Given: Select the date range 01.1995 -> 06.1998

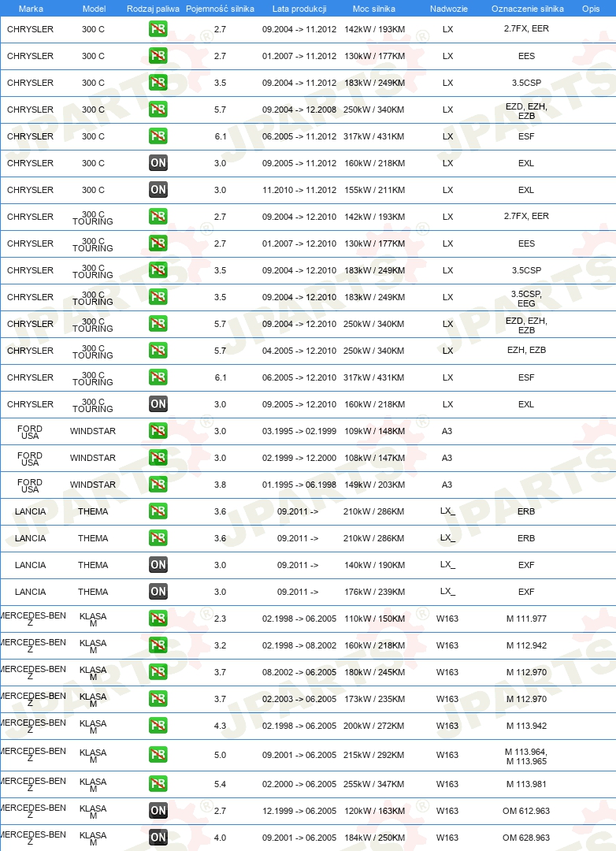Looking at the screenshot, I should click(x=299, y=485).
